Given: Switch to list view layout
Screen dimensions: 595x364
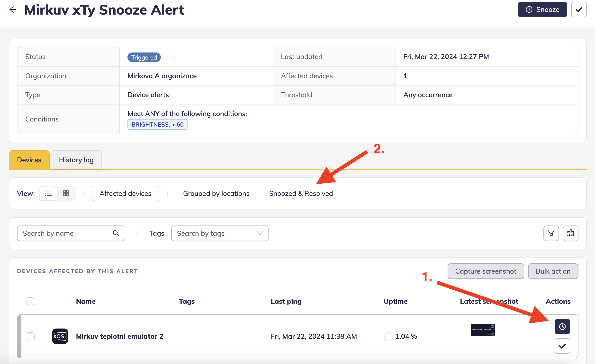Looking at the screenshot, I should click(48, 193).
